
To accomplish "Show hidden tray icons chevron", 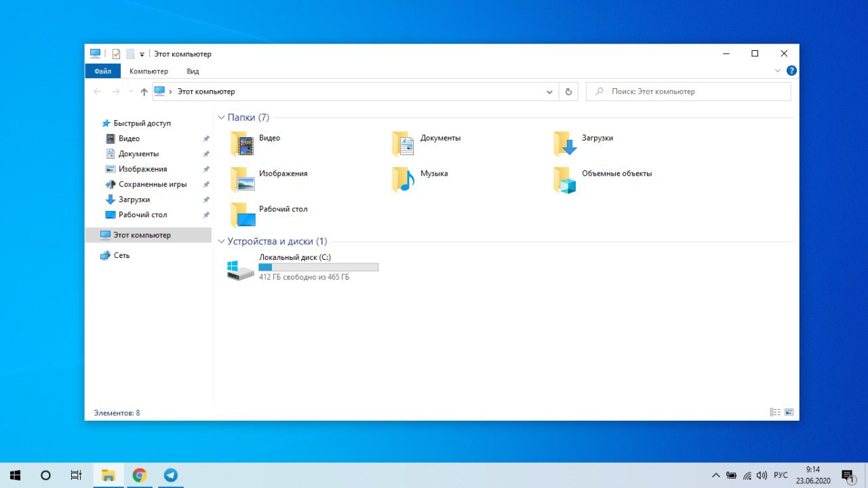I will (x=715, y=475).
